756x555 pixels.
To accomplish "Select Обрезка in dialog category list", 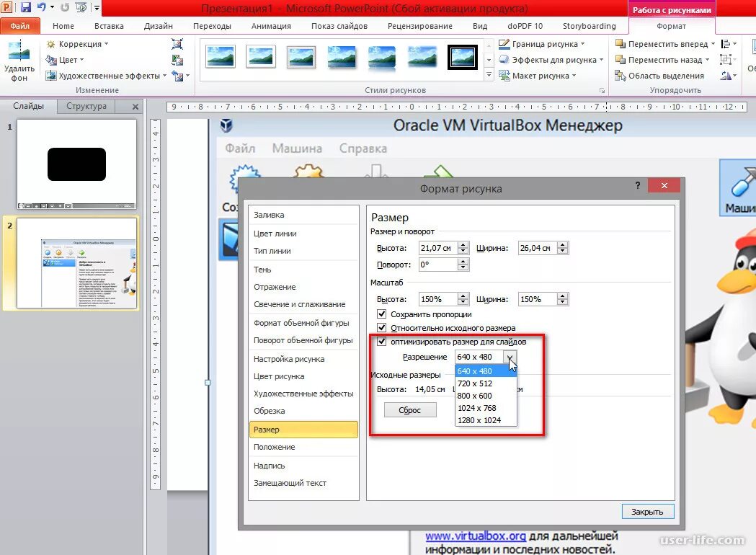I will tap(303, 411).
